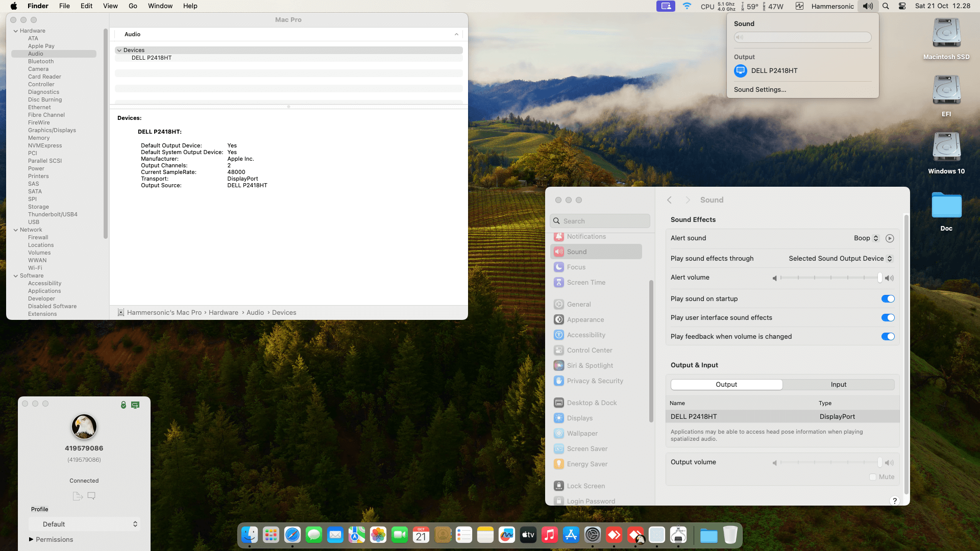This screenshot has height=551, width=980.
Task: Expand the Permissions disclosure triangle
Action: click(x=31, y=539)
